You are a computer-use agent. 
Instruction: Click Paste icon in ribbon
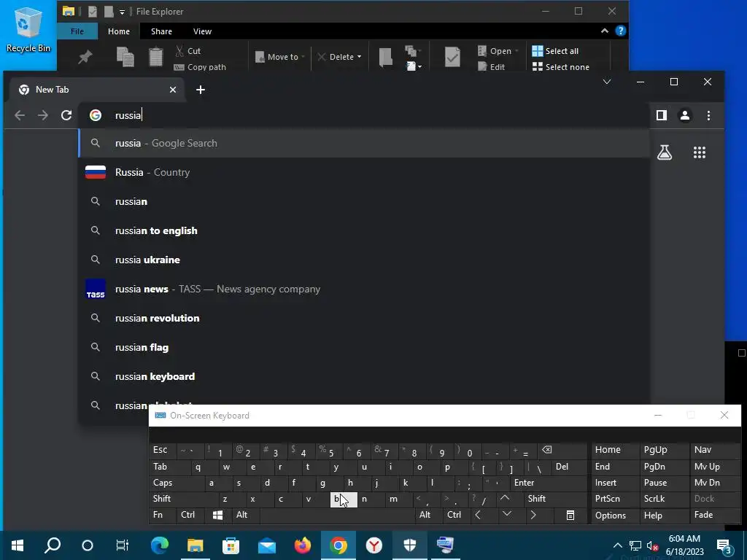156,57
